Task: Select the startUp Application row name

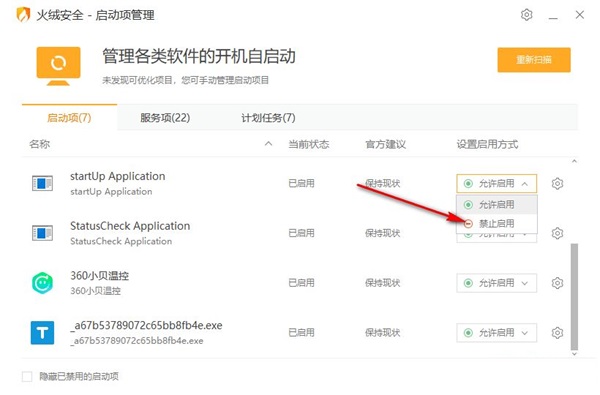Action: (117, 176)
